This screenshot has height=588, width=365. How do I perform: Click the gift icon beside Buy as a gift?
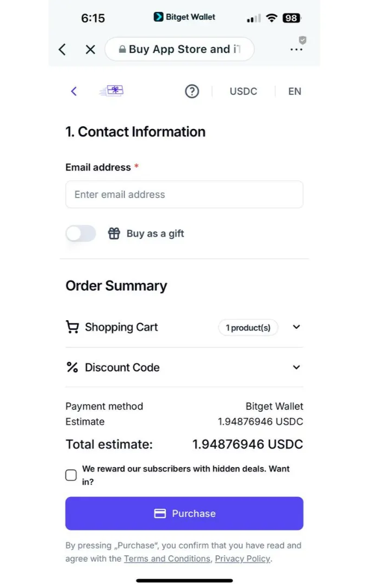(x=114, y=233)
